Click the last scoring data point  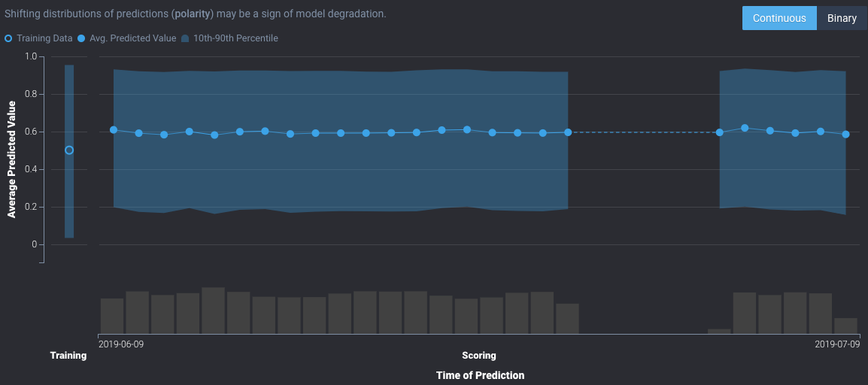coord(845,135)
